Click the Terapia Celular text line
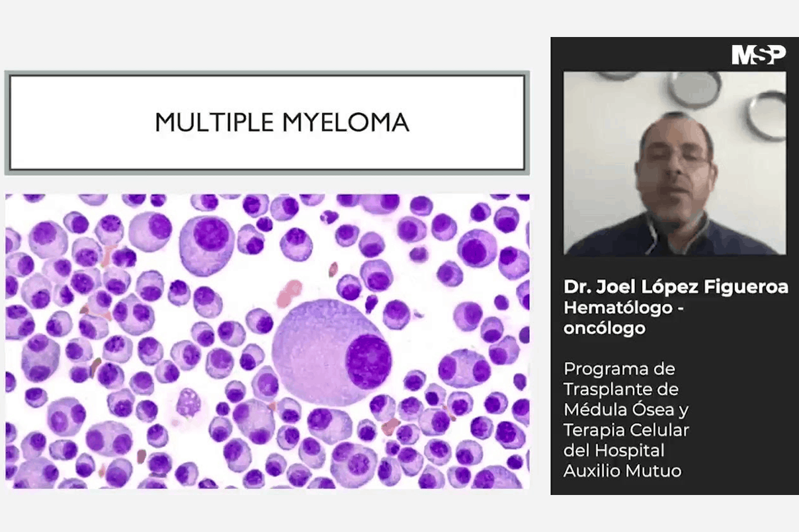Viewport: 799px width, 532px height. coord(626,430)
